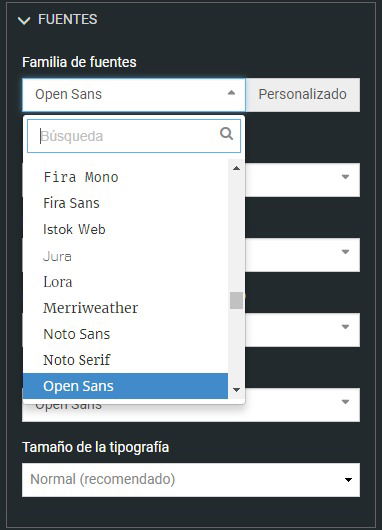382x530 pixels.
Task: Click the font list scrollbar thumb
Action: pyautogui.click(x=237, y=300)
